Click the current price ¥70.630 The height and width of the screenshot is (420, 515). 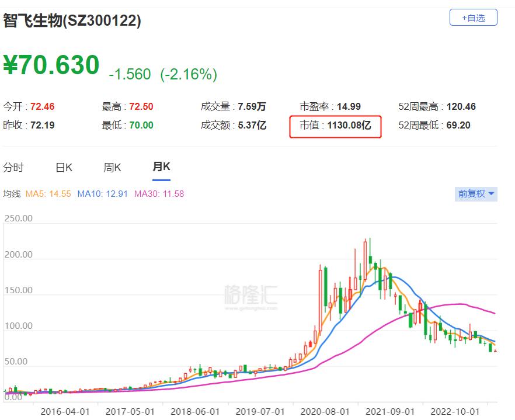pos(51,64)
